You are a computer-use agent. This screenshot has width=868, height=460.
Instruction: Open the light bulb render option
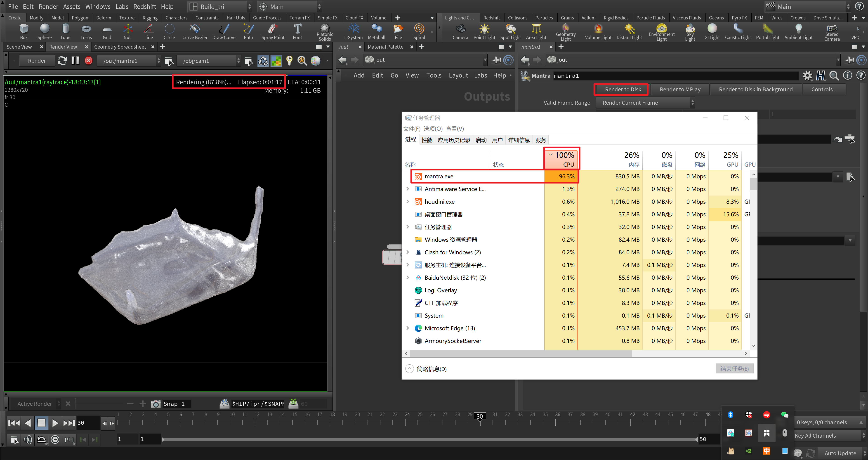point(289,60)
